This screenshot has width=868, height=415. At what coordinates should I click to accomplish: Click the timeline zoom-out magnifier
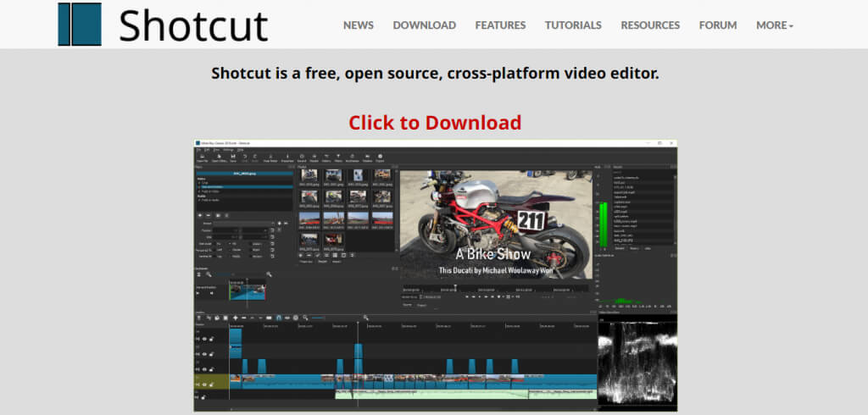click(305, 318)
